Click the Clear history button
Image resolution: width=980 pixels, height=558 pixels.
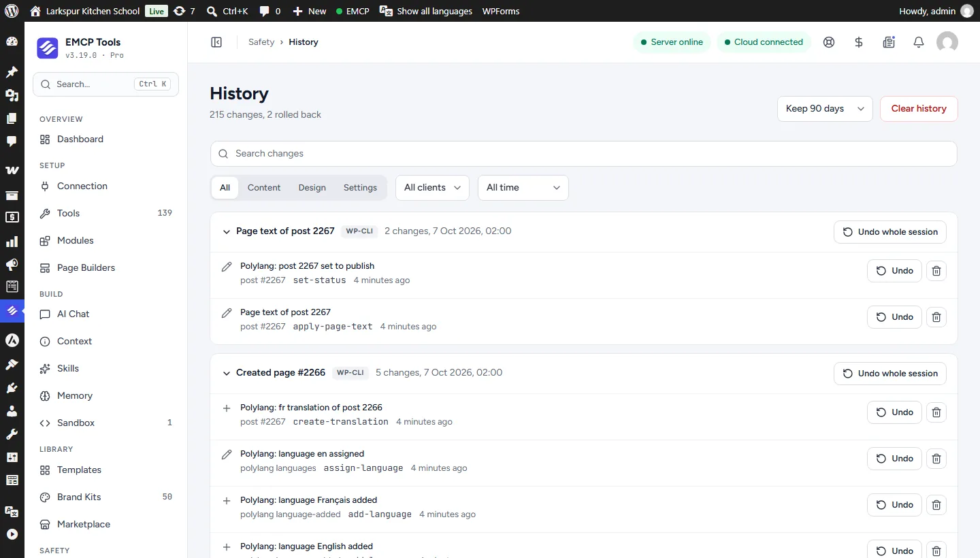(919, 109)
